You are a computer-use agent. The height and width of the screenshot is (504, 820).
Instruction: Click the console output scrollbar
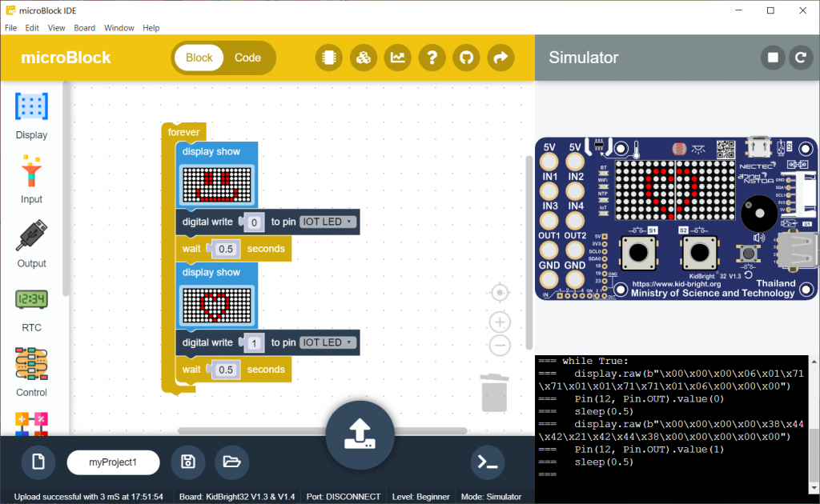click(x=814, y=457)
